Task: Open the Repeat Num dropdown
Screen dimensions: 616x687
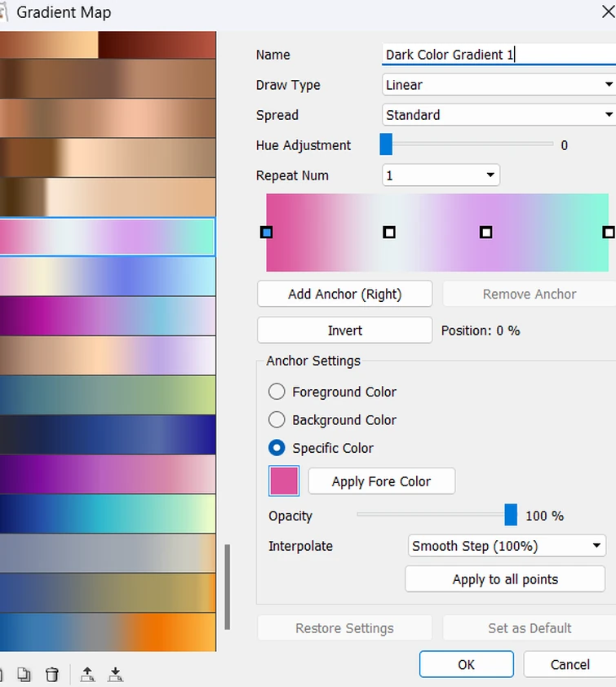Action: (441, 175)
